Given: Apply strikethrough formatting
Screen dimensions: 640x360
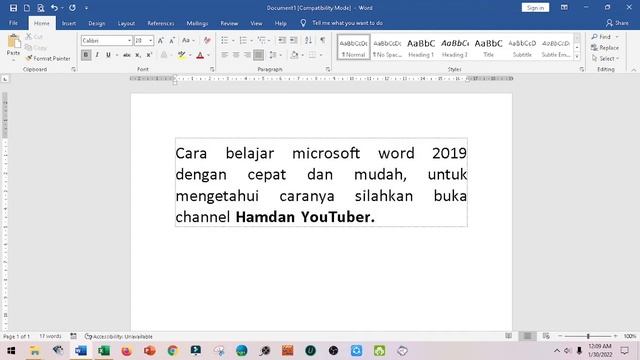Looking at the screenshot, I should pos(127,55).
